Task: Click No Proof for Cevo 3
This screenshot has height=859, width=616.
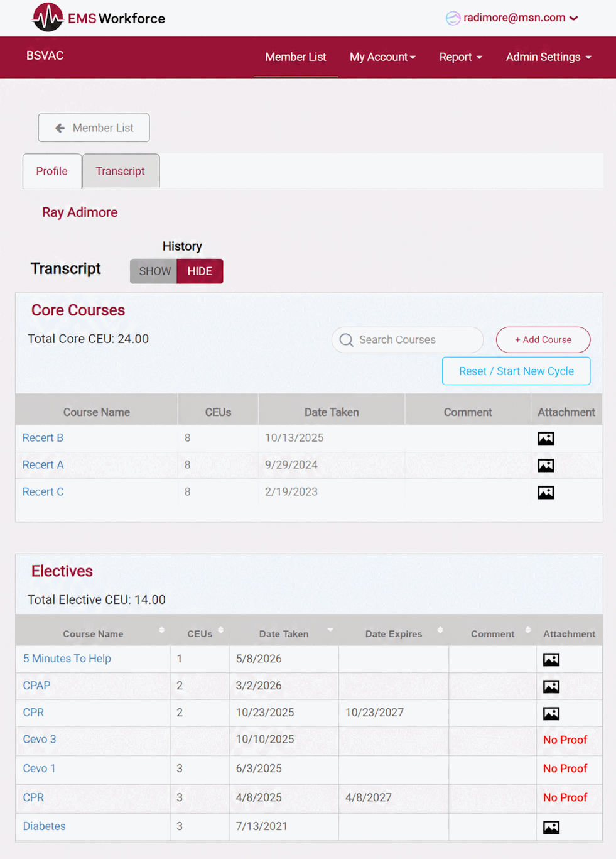Action: 565,740
